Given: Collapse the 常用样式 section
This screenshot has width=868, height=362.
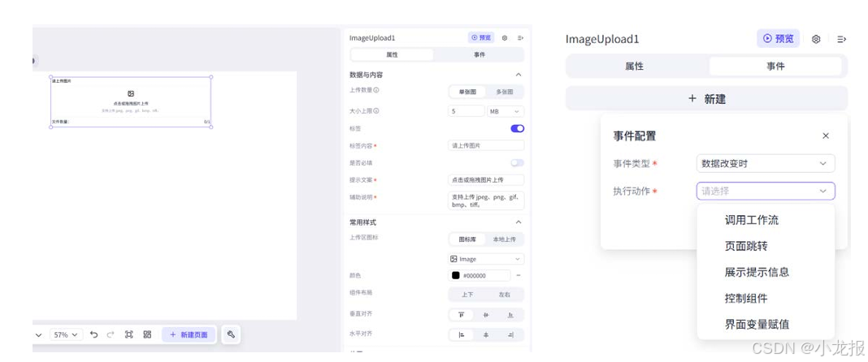Looking at the screenshot, I should pyautogui.click(x=519, y=222).
